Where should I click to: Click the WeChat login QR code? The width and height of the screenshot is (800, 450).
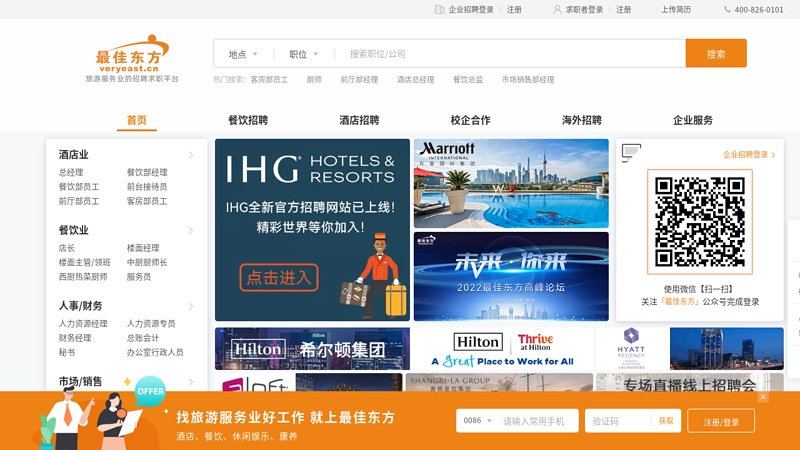tap(699, 222)
